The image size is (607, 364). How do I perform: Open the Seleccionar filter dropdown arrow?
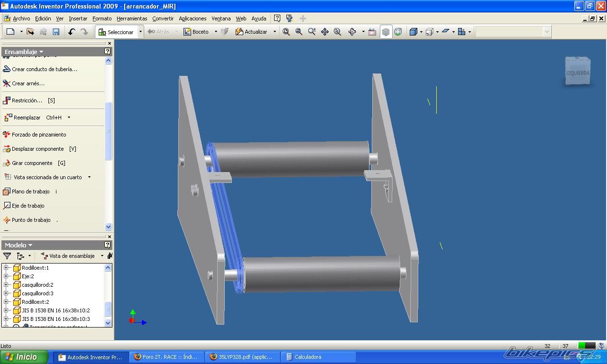140,32
